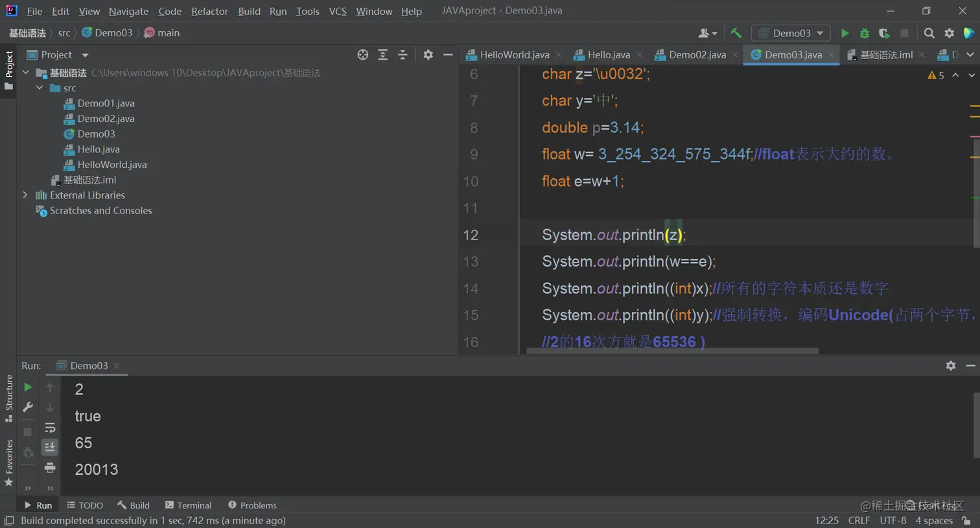Image resolution: width=980 pixels, height=528 pixels.
Task: Click the editor's horizontal scrollbar
Action: 672,351
